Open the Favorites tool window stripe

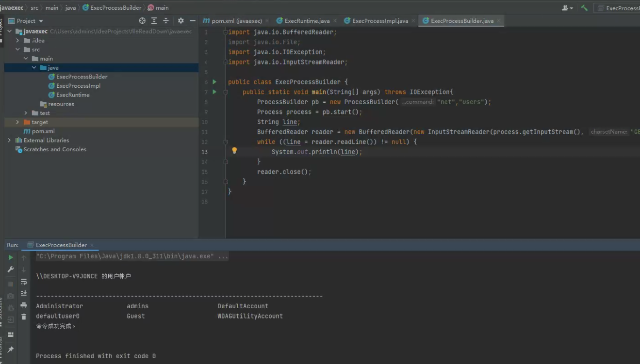(1, 349)
